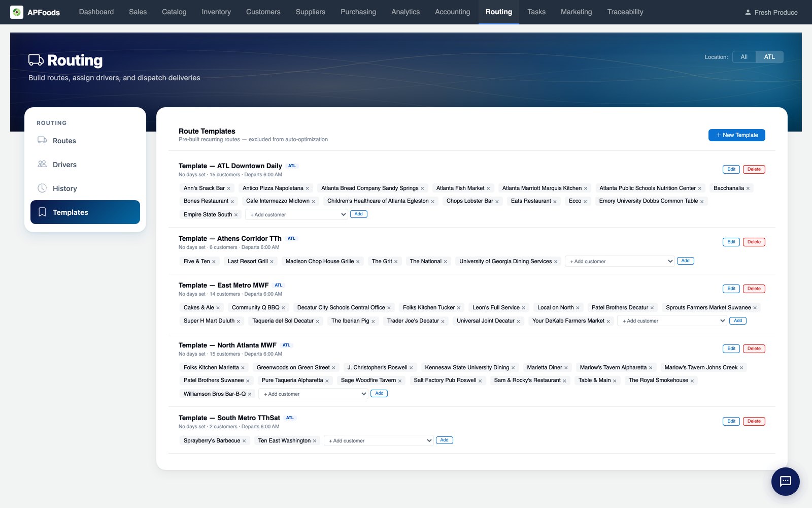The width and height of the screenshot is (812, 508).
Task: Click the Fresh Produce user icon
Action: [x=748, y=12]
